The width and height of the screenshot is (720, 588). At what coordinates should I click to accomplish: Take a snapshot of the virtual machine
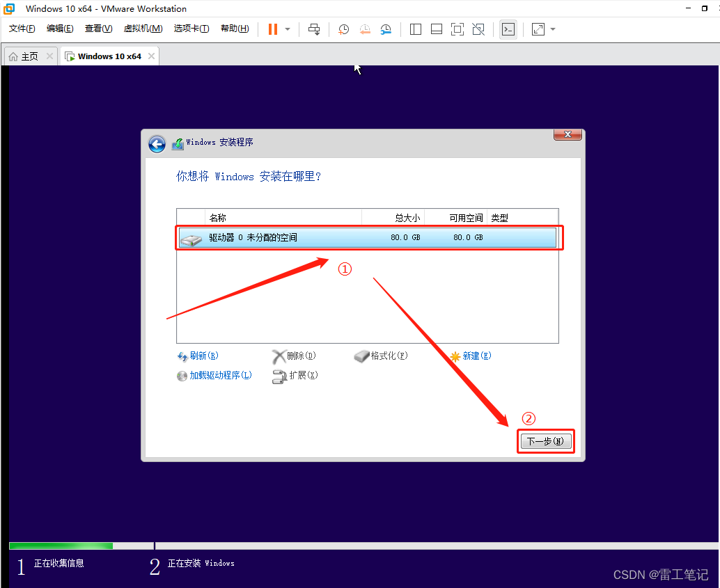click(x=343, y=29)
